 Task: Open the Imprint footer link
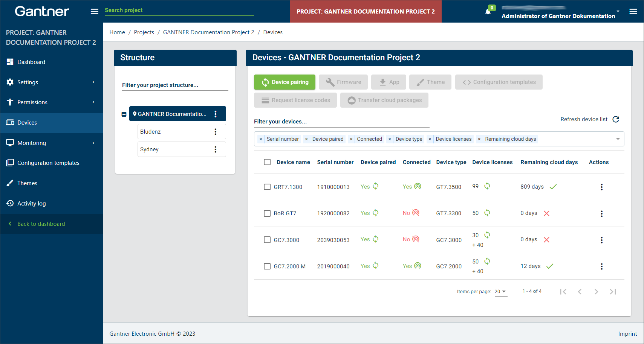[627, 334]
